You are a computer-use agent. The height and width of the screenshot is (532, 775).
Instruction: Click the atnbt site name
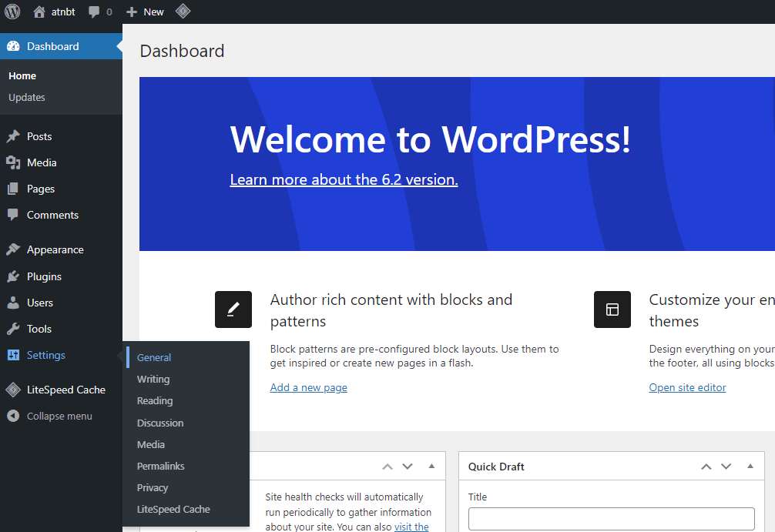point(62,12)
